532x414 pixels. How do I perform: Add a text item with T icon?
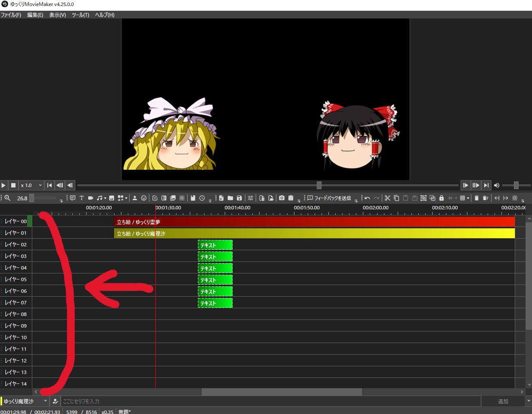coord(81,198)
